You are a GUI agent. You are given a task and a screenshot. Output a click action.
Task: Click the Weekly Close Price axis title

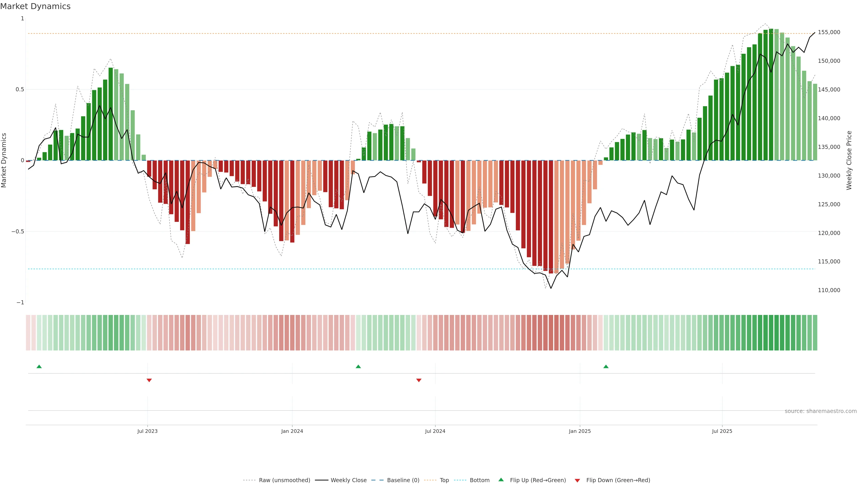tap(849, 160)
